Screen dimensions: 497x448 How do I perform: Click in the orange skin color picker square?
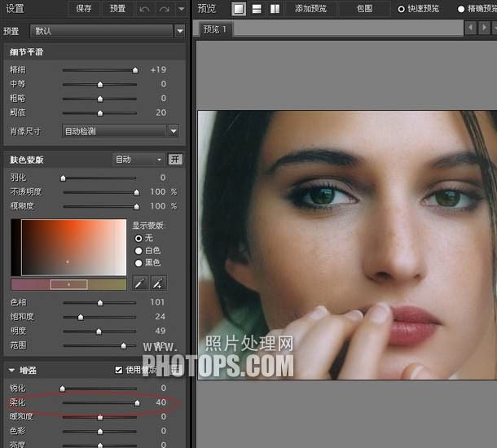tap(74, 247)
